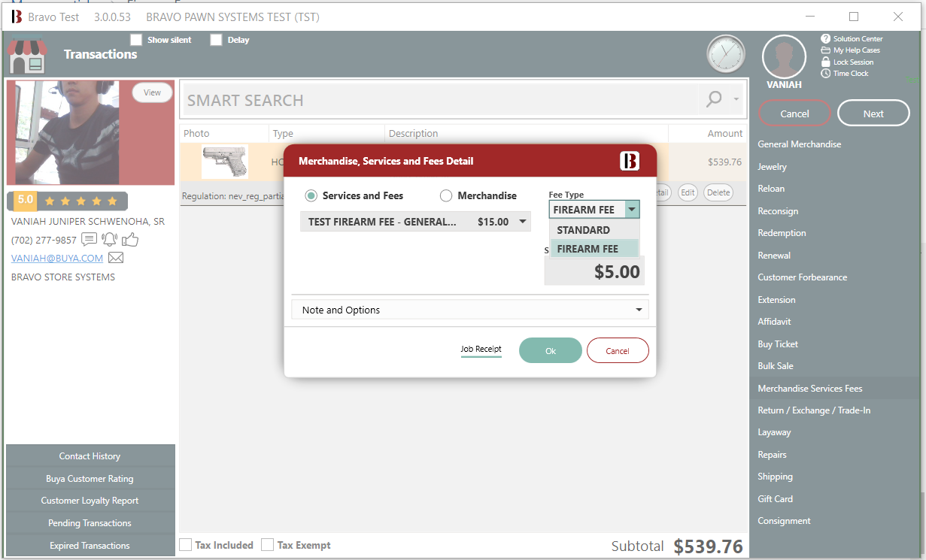
Task: Select the Merchandise radio button
Action: tap(446, 195)
